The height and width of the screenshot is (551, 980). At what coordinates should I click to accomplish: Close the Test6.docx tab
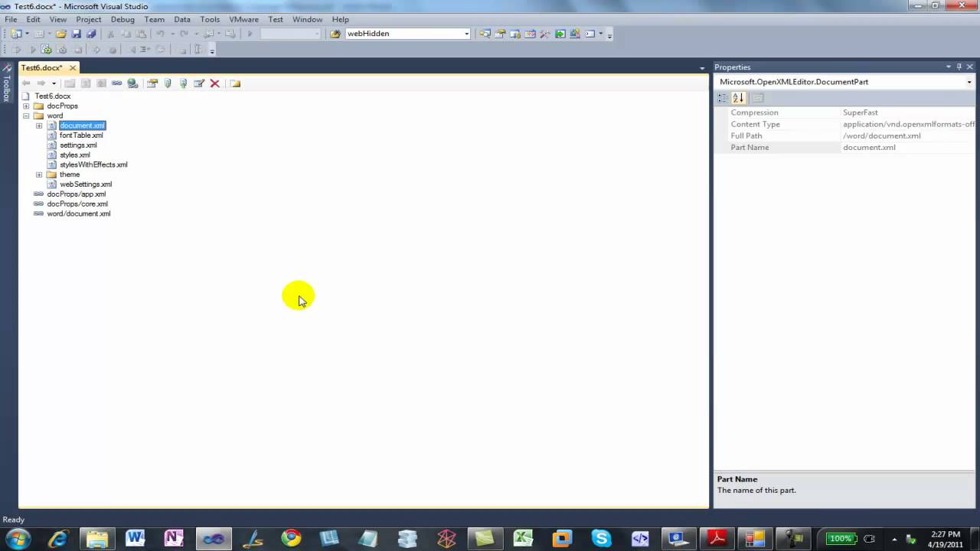(x=73, y=68)
